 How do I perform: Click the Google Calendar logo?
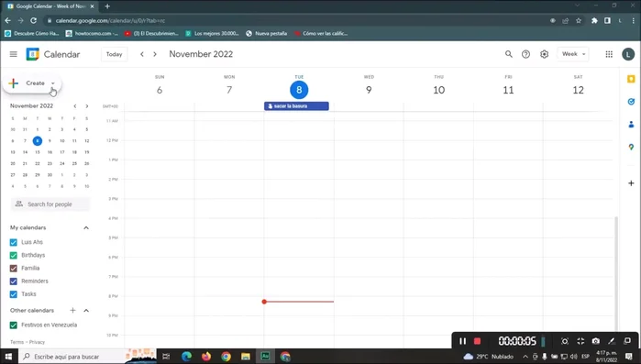(x=33, y=54)
